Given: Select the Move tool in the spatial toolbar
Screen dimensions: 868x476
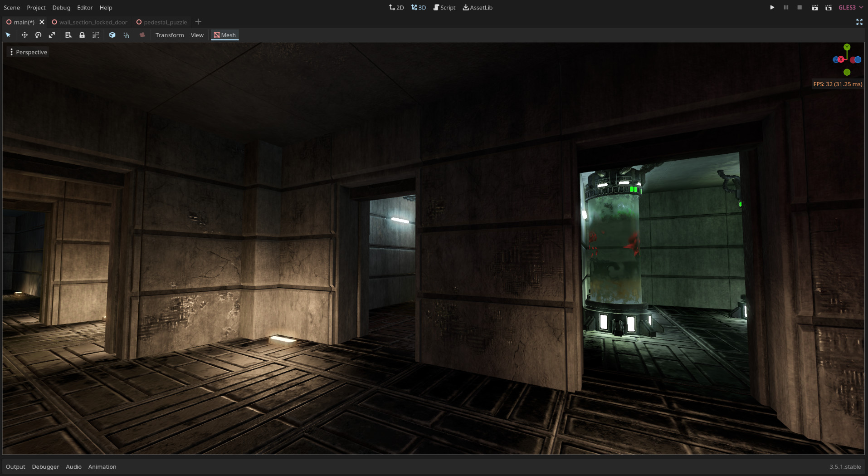Looking at the screenshot, I should [24, 35].
